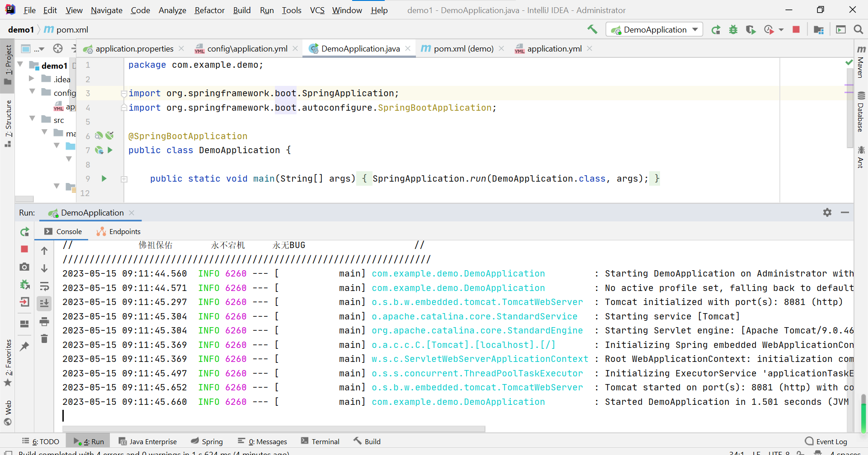The height and width of the screenshot is (455, 868).
Task: Start debugging with the bug icon
Action: [x=733, y=30]
